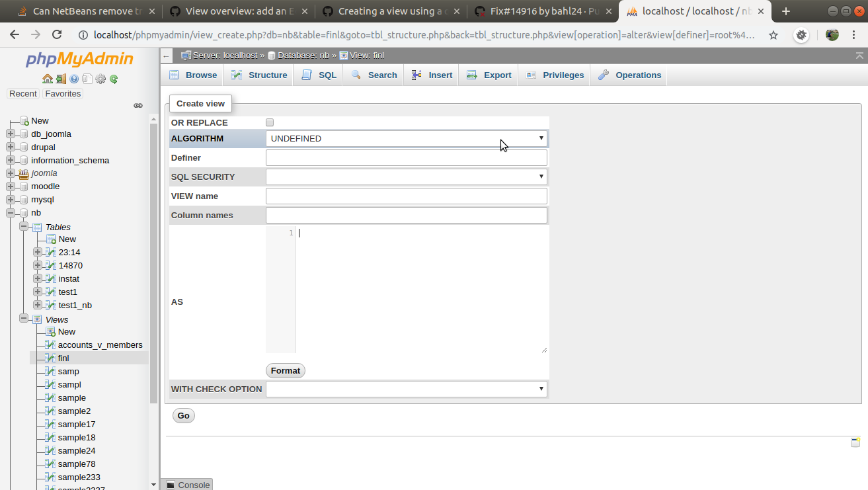Screen dimensions: 868x490
Task: Click the VIEW name input field
Action: (407, 196)
